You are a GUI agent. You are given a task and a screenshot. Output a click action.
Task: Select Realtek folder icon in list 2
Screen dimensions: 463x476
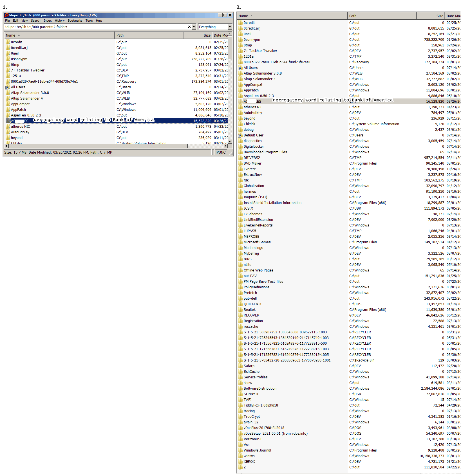coord(240,309)
